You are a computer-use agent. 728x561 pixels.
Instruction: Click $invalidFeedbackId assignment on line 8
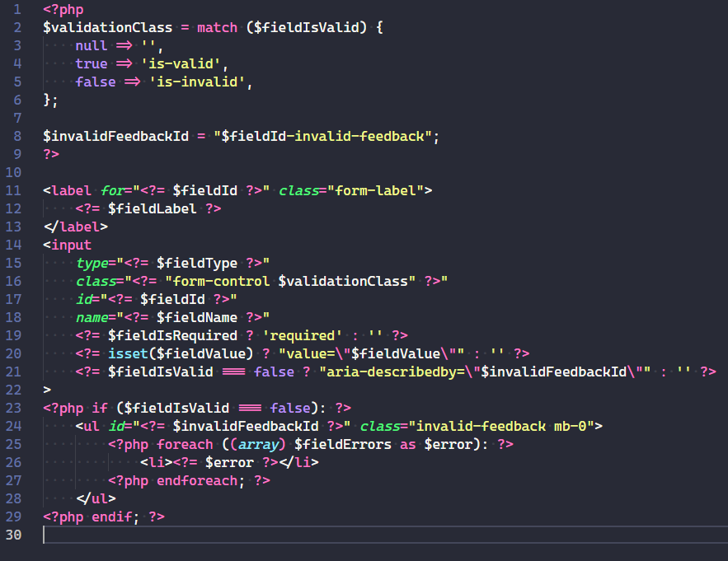(116, 136)
